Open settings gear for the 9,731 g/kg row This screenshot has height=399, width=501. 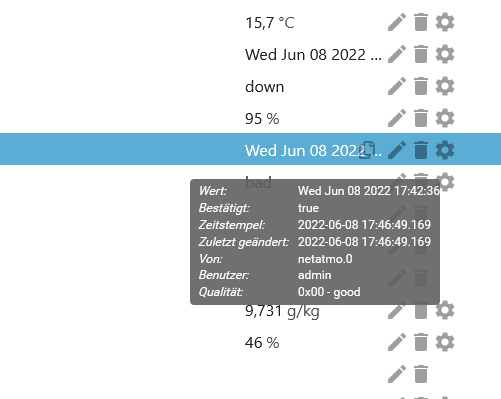coord(445,310)
